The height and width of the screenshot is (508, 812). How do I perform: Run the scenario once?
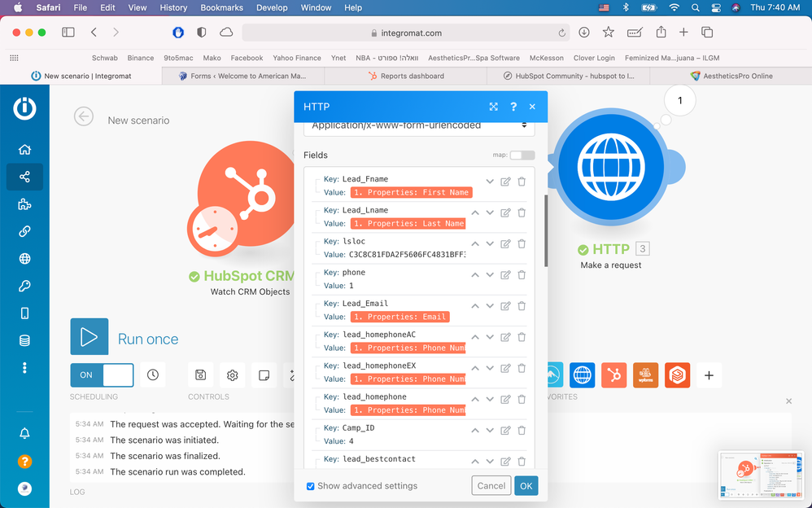coord(89,337)
